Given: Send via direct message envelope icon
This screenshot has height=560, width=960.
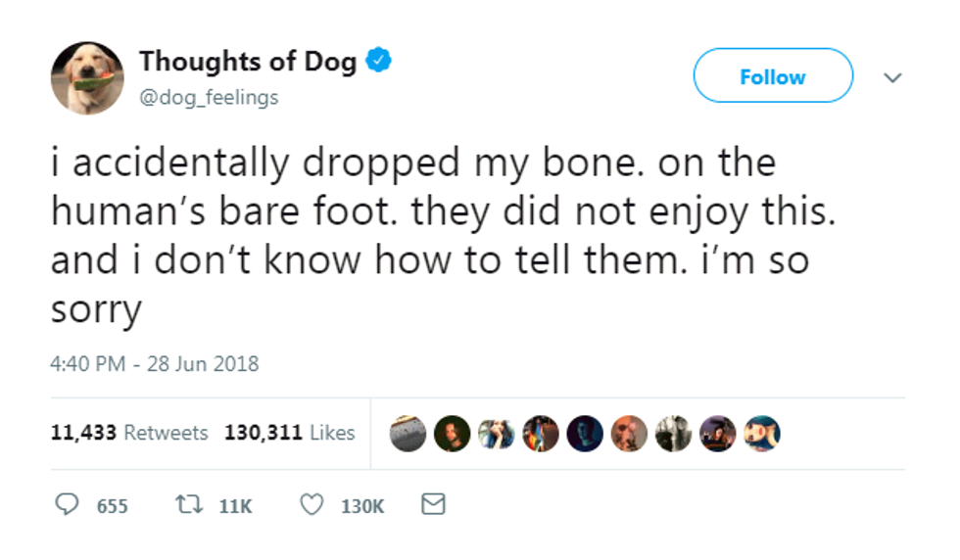Looking at the screenshot, I should (x=432, y=505).
